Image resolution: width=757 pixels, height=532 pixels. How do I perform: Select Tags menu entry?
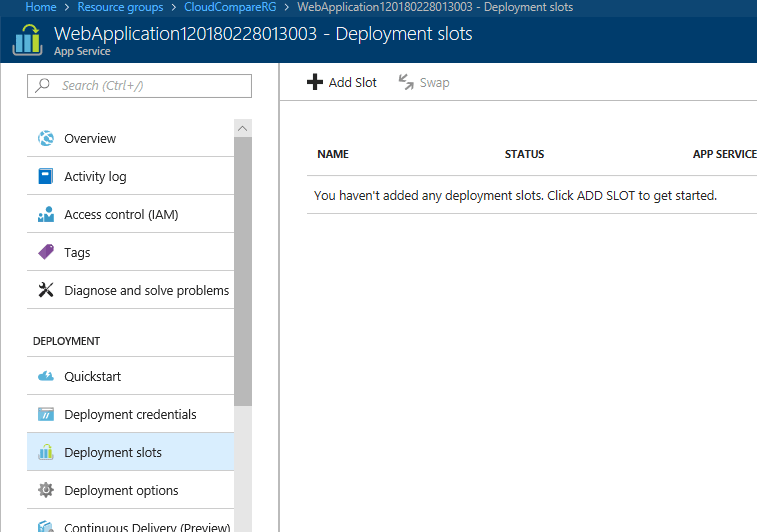(x=130, y=252)
